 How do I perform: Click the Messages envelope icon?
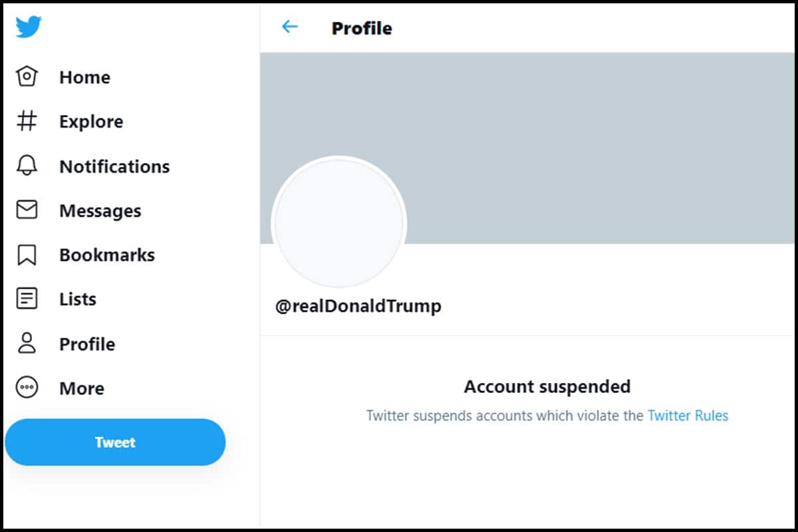[27, 210]
